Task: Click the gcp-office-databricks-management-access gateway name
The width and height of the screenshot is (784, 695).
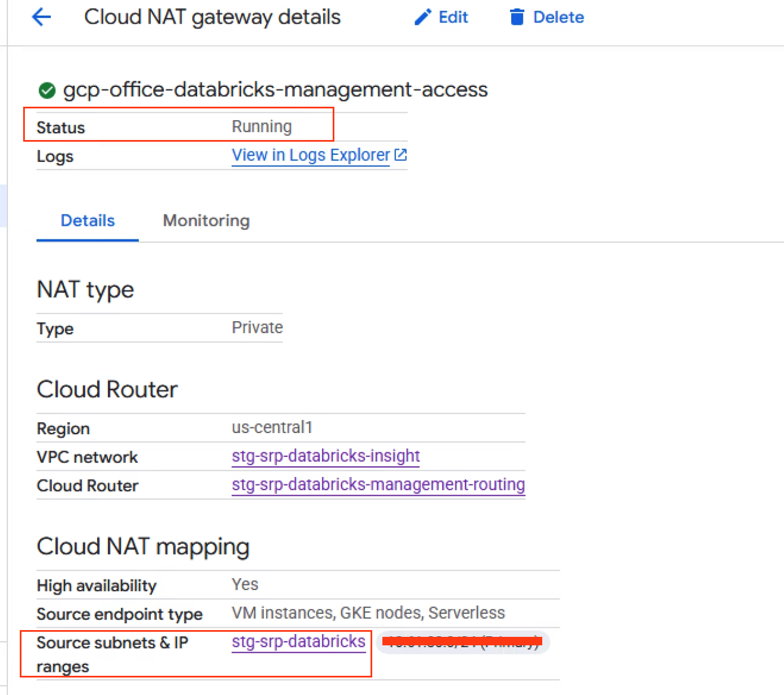Action: (x=275, y=90)
